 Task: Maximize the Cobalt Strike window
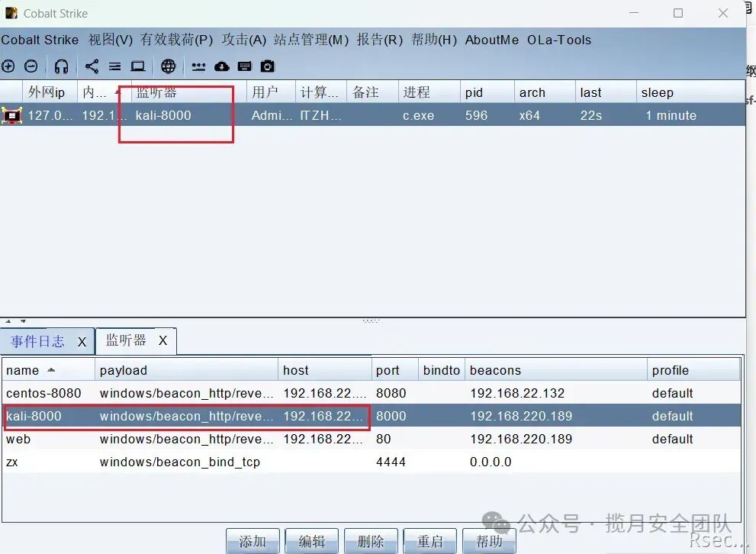click(678, 13)
